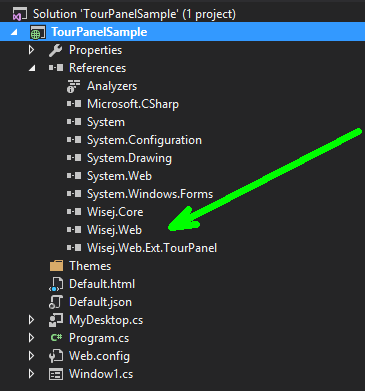Select the Window1.cs file name
365x391 pixels.
tap(101, 374)
